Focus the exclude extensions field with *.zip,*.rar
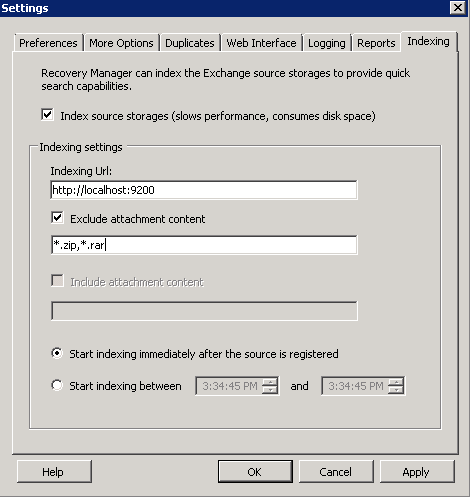The width and height of the screenshot is (470, 497). 204,245
